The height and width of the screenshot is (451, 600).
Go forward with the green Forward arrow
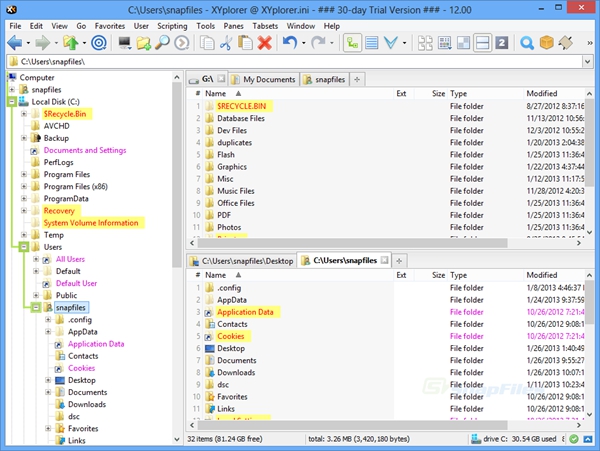(42, 43)
